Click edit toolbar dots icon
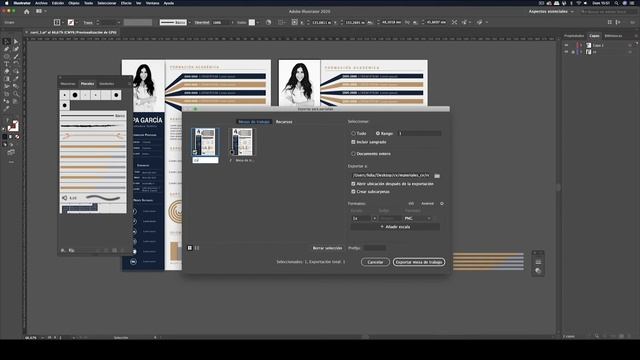Screen dimensions: 640x360 [11, 162]
